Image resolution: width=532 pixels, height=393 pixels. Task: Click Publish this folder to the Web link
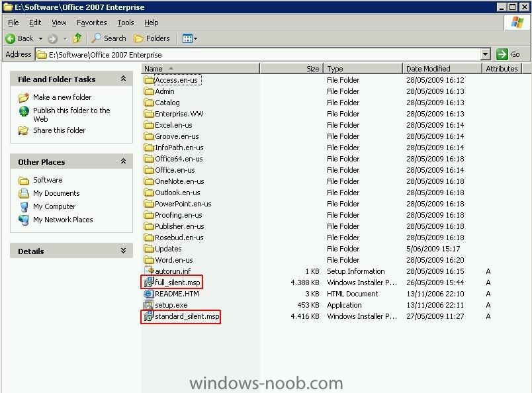pos(71,114)
